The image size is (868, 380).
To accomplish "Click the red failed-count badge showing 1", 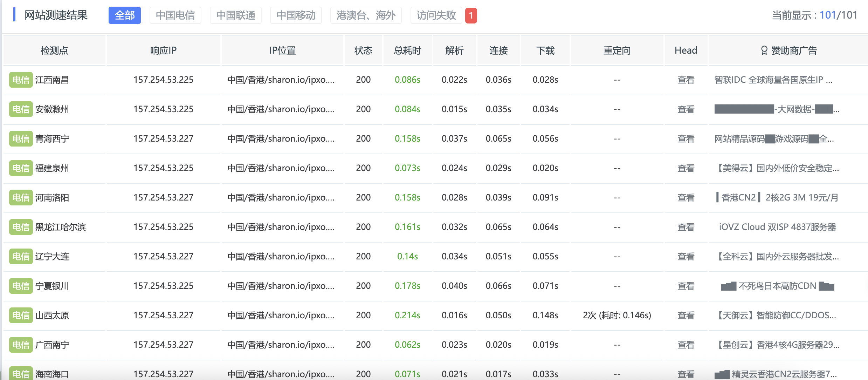I will [x=471, y=15].
